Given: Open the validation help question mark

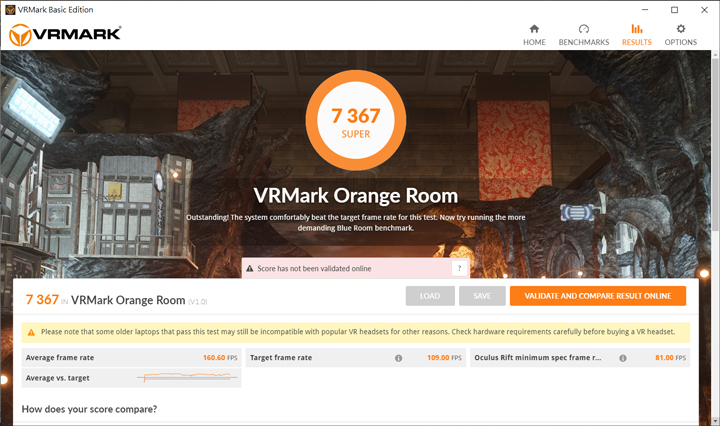Looking at the screenshot, I should 459,268.
